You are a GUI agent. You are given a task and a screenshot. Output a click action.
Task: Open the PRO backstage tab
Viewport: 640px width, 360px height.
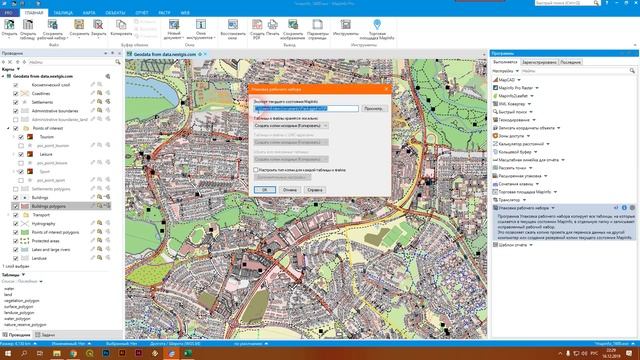pyautogui.click(x=9, y=13)
